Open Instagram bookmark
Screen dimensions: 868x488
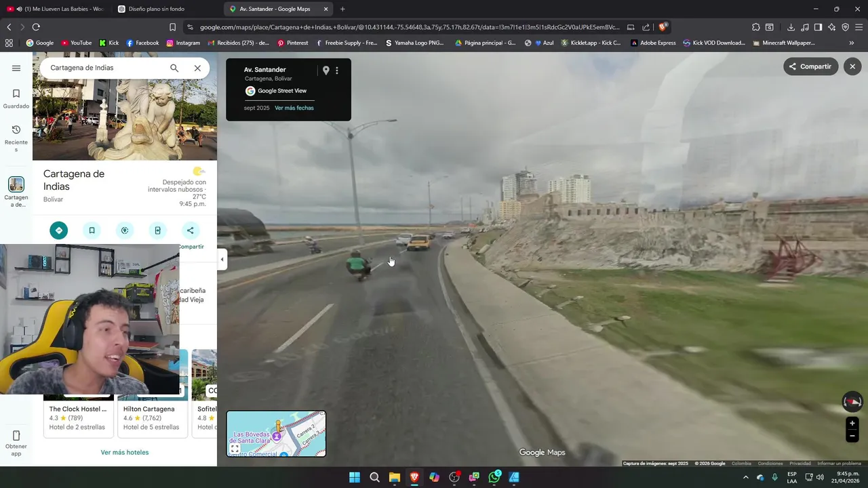pos(183,43)
